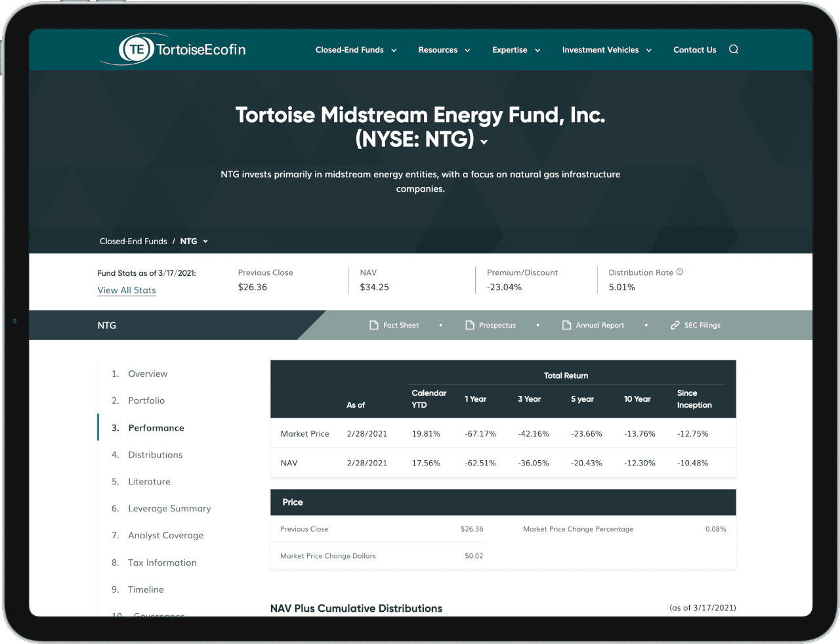This screenshot has width=840, height=644.
Task: Click Market Price Calendar YTD 19.81%
Action: click(426, 434)
